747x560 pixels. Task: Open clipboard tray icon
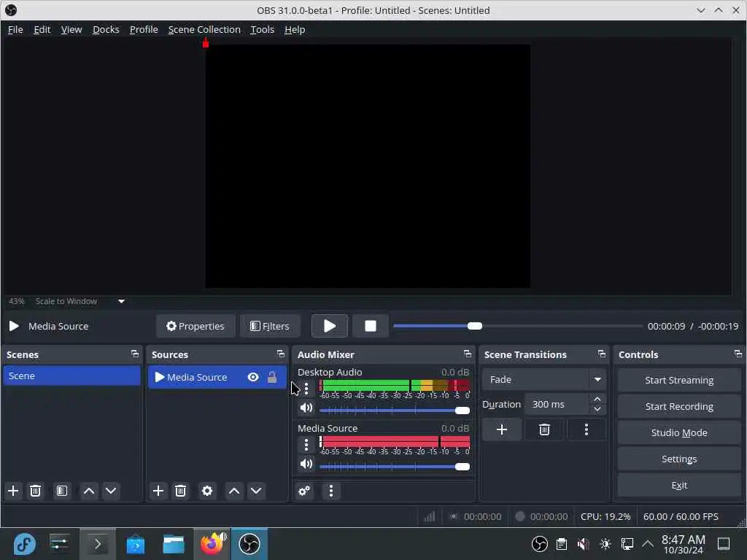coord(562,544)
